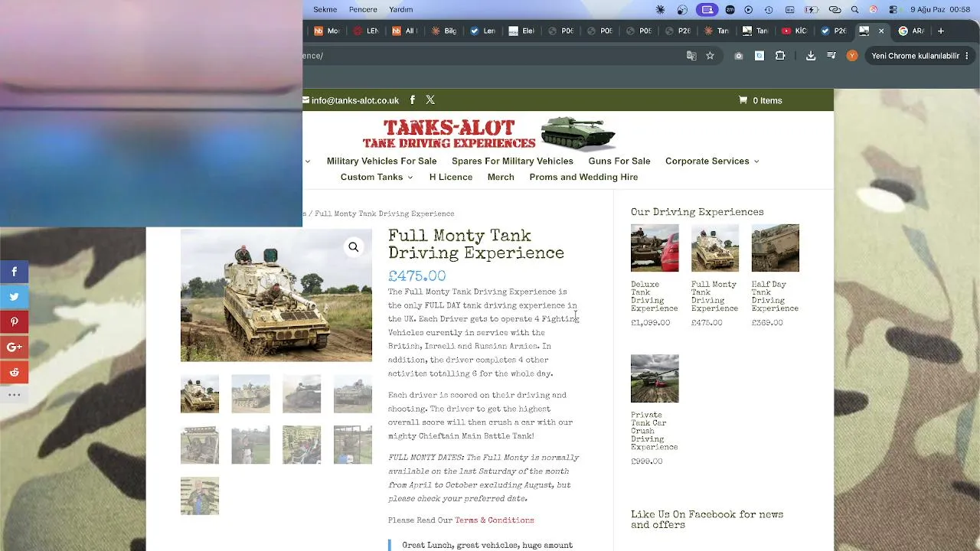Open the Facebook icon in the site header
Screen dimensions: 980x551
412,100
